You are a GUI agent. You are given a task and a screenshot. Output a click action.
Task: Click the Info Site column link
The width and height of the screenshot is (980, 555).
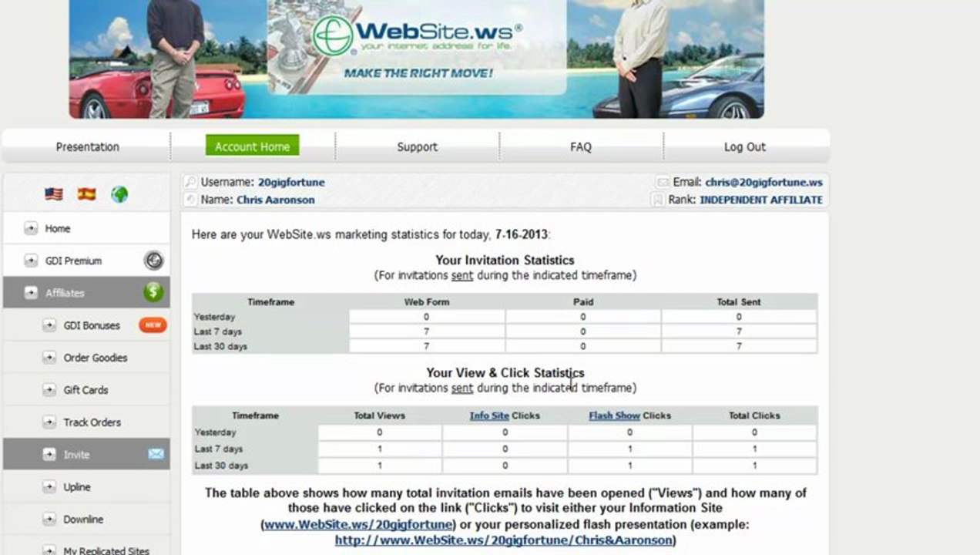point(489,415)
